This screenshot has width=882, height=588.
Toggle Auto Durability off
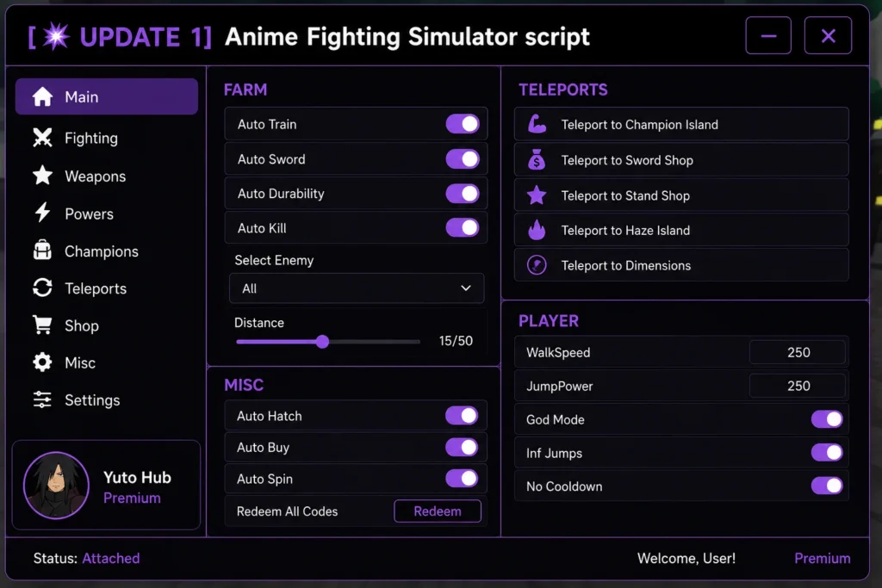pyautogui.click(x=463, y=194)
